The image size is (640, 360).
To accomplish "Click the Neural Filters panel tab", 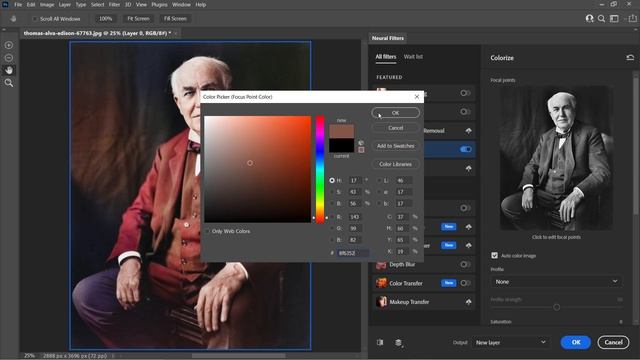I will point(387,38).
